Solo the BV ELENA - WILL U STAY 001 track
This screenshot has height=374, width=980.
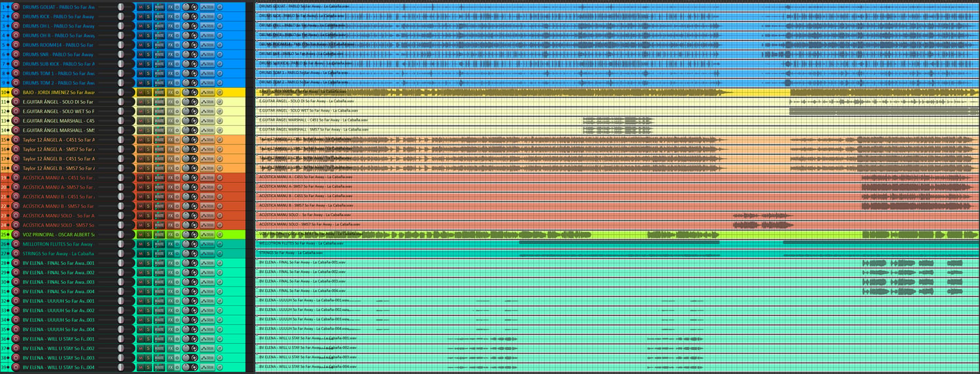(148, 338)
